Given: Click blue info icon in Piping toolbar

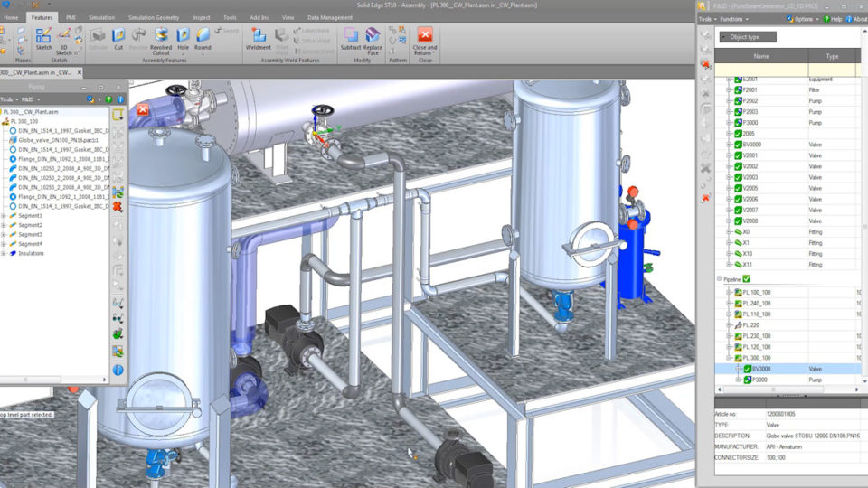Looking at the screenshot, I should pos(118,371).
